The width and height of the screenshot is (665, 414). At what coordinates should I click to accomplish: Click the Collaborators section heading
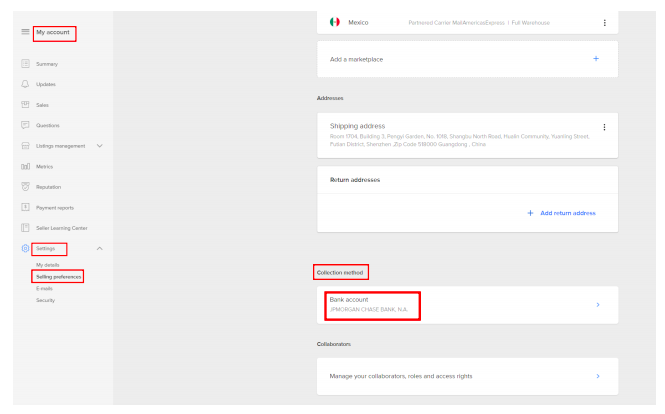point(334,344)
